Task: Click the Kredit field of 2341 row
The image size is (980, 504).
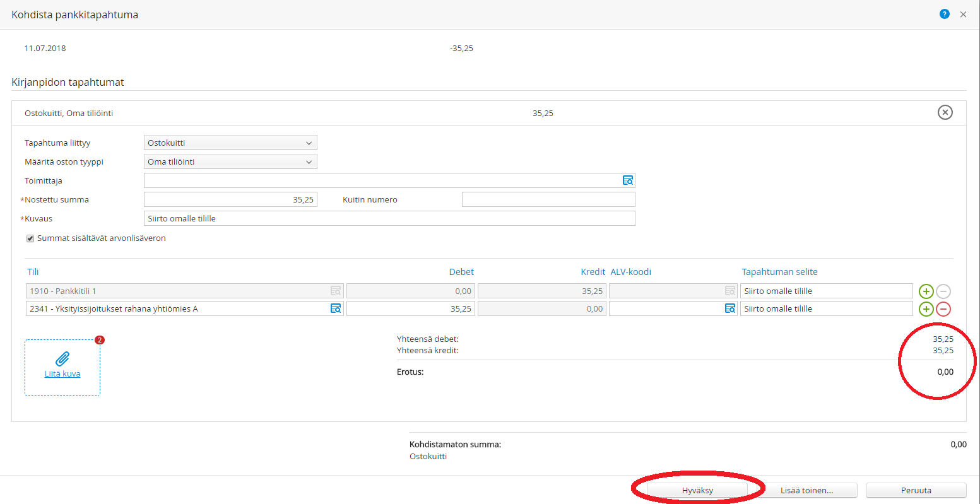Action: (542, 308)
